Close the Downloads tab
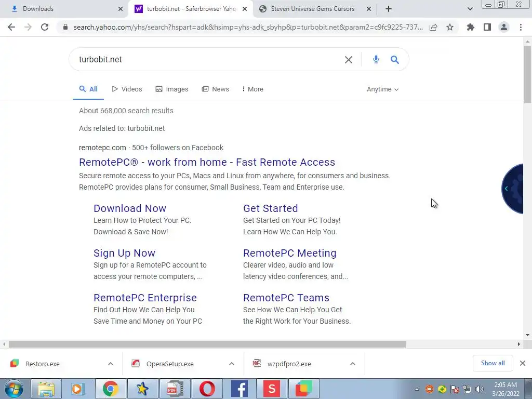 tap(121, 9)
